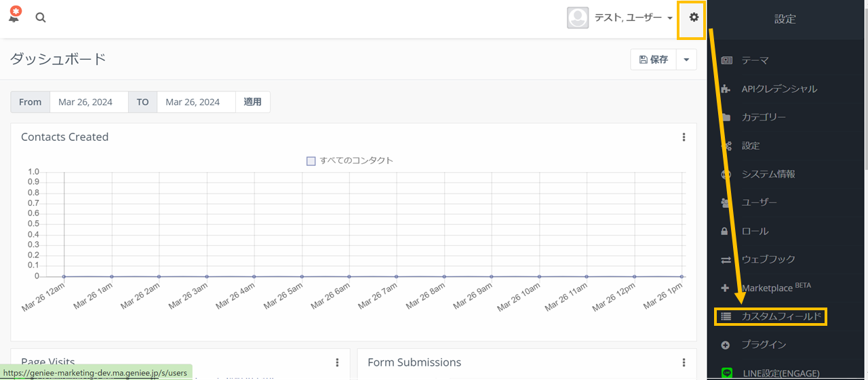Open ロール management page
The image size is (868, 380).
(x=755, y=231)
